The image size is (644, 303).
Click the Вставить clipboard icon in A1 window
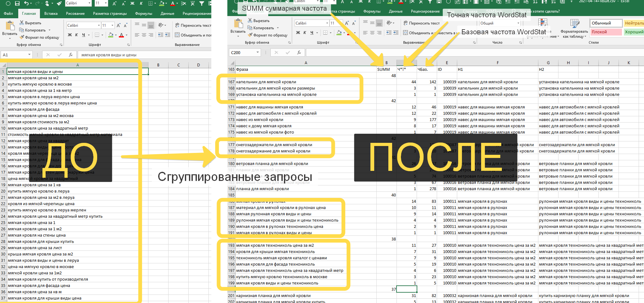[10, 25]
